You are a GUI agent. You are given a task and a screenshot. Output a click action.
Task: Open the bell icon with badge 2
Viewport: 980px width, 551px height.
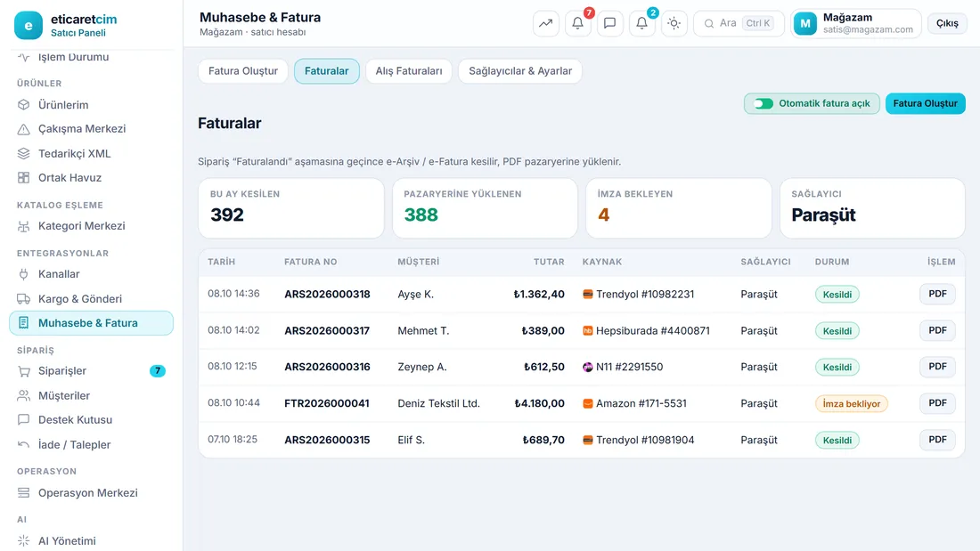point(641,23)
